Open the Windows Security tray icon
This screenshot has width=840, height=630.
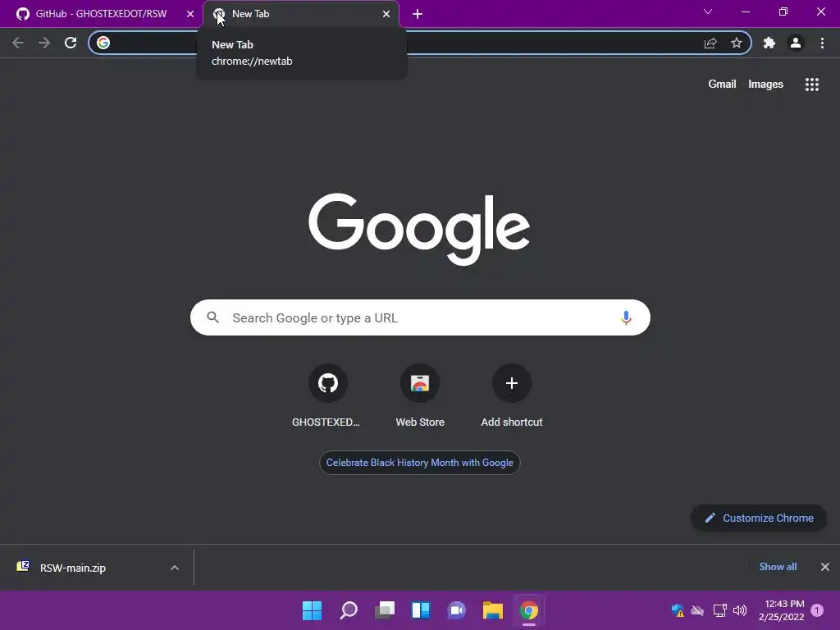[678, 610]
